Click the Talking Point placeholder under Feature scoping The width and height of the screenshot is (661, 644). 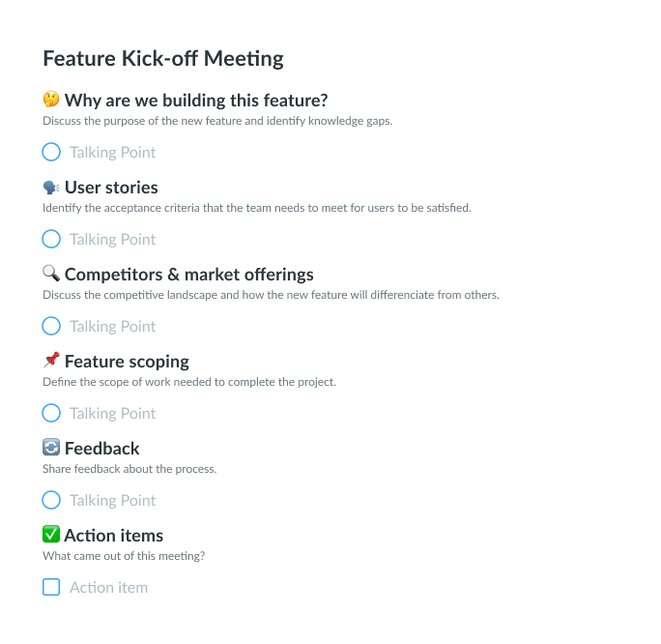[x=112, y=413]
